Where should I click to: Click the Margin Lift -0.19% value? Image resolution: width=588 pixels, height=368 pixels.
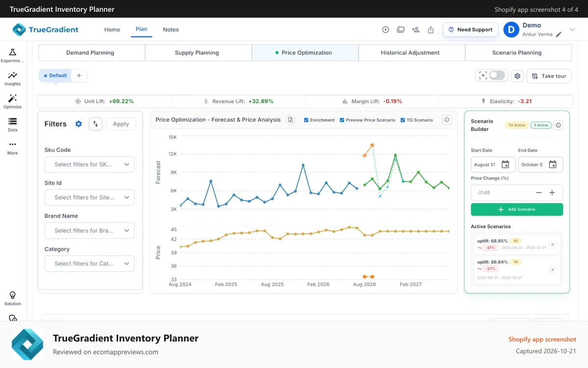click(392, 101)
